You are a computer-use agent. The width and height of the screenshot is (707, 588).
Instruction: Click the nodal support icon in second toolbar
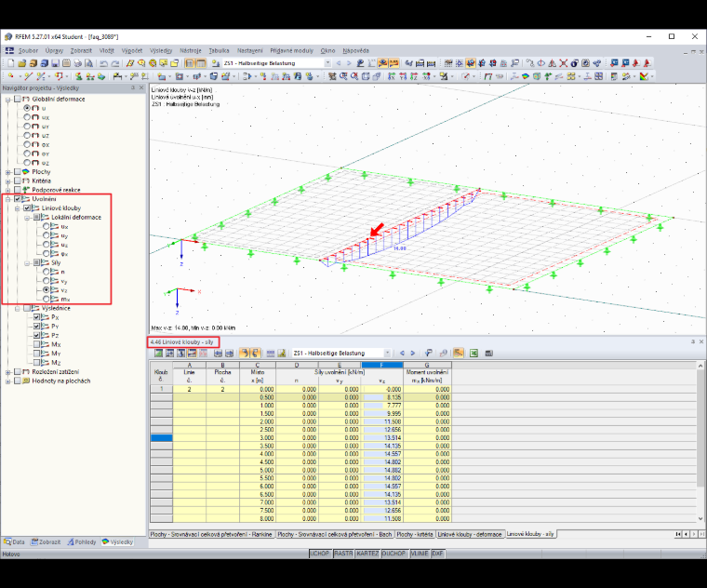pyautogui.click(x=78, y=76)
